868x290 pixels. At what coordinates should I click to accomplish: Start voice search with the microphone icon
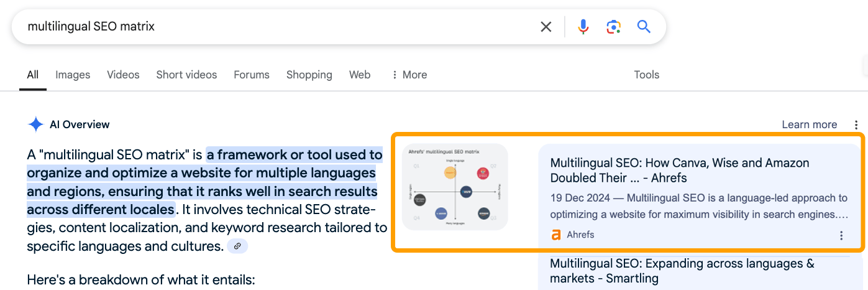coord(583,27)
